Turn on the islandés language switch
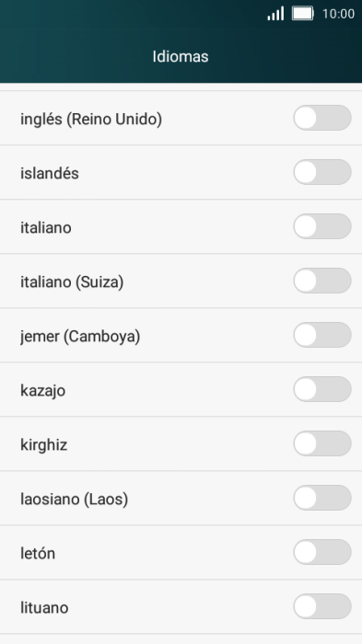Viewport: 362px width, 644px height. [x=322, y=172]
